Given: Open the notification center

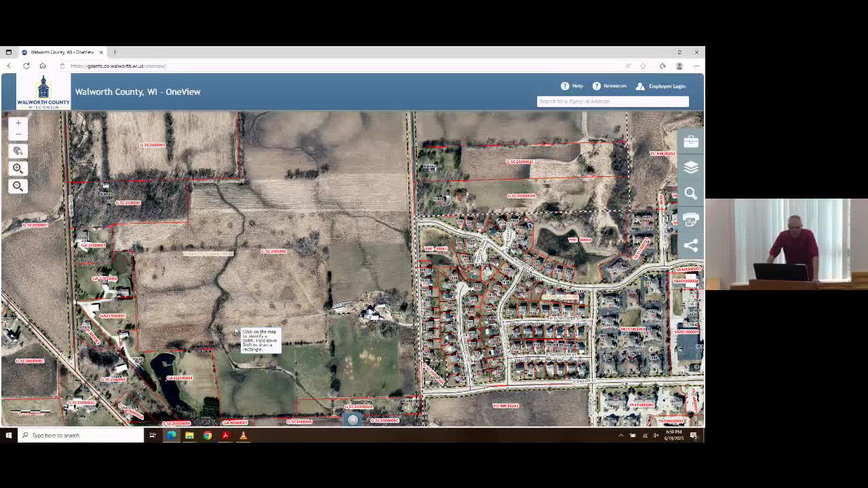Looking at the screenshot, I should pos(694,435).
